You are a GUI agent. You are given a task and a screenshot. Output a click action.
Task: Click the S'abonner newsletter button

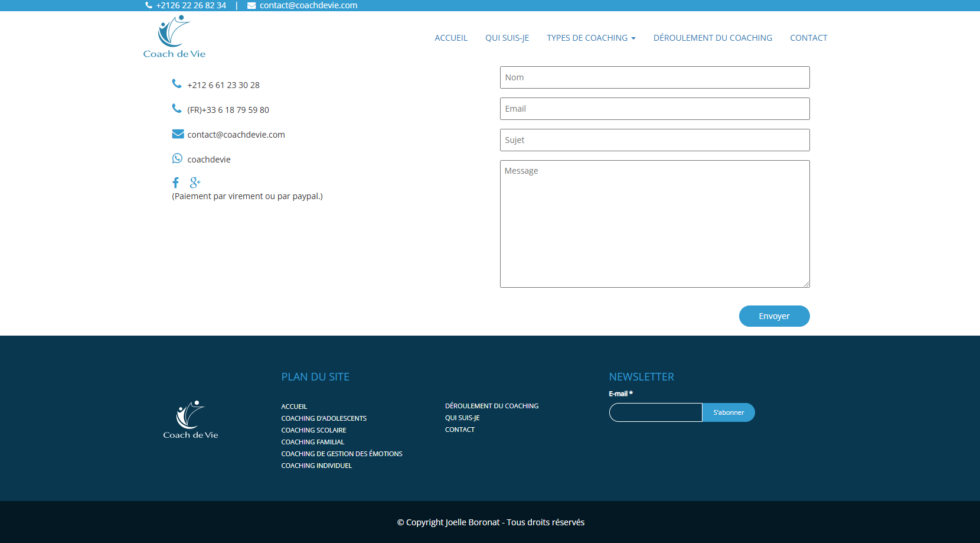tap(729, 412)
